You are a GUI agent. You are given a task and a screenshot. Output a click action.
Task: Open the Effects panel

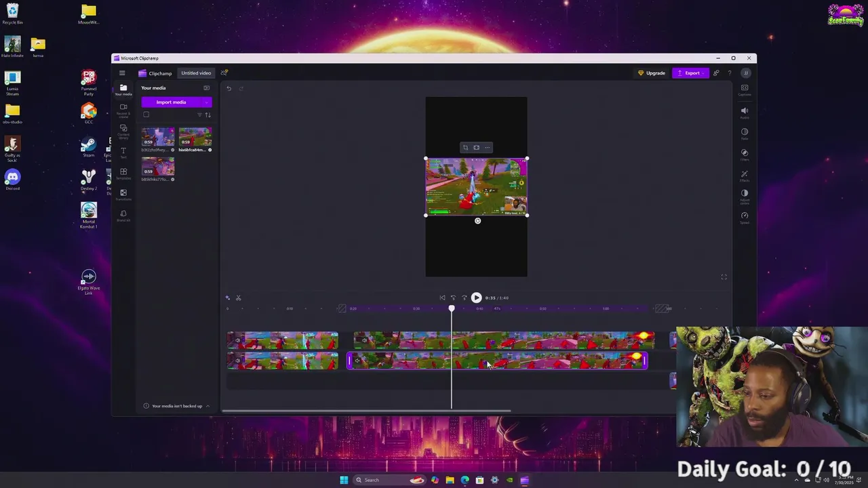(x=745, y=176)
